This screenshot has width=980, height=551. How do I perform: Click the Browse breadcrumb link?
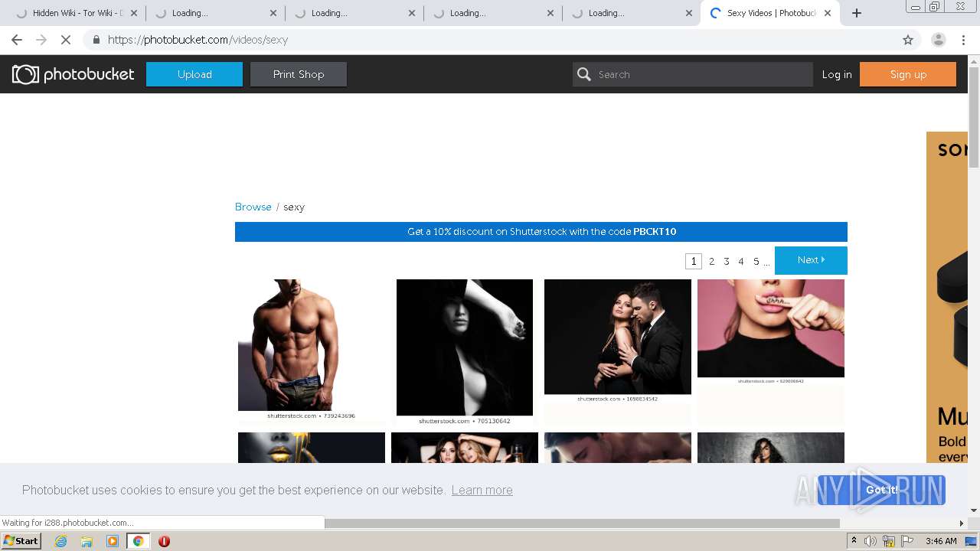(253, 207)
